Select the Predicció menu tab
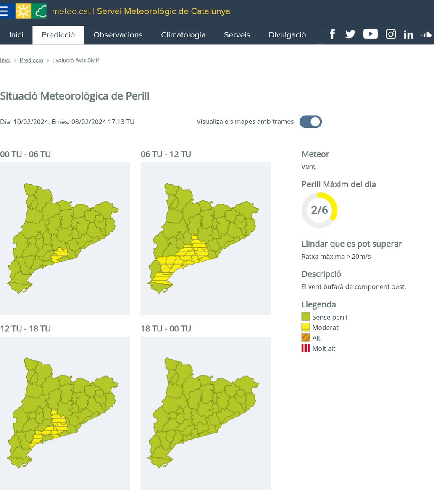The height and width of the screenshot is (504, 434). coord(58,35)
